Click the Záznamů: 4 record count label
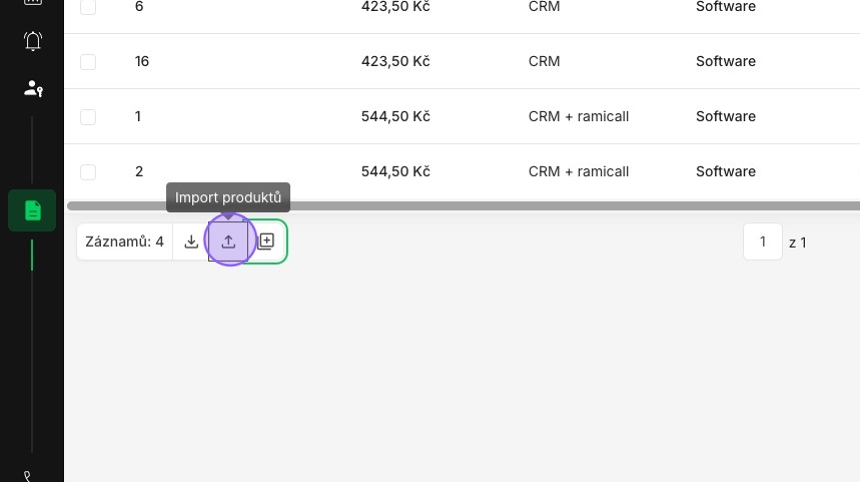This screenshot has height=482, width=860. pyautogui.click(x=125, y=242)
